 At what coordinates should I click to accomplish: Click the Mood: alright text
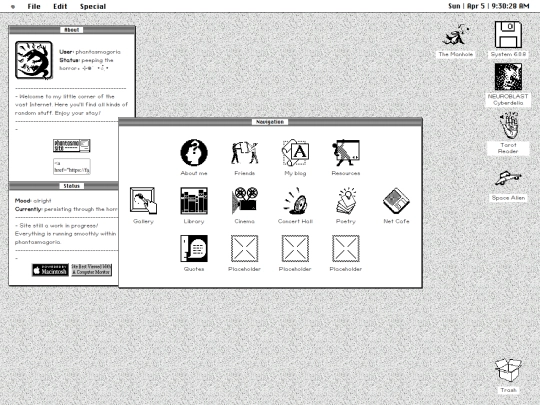(33, 200)
